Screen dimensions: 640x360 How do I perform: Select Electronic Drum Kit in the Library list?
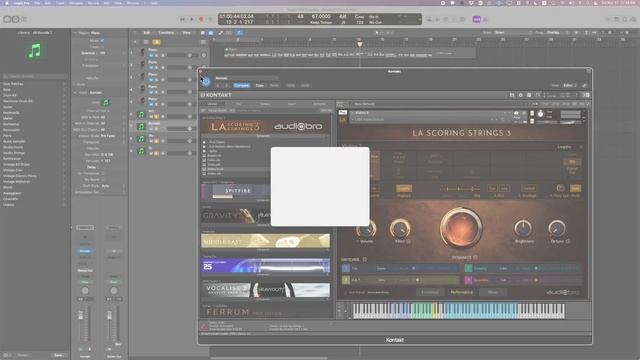coord(18,101)
